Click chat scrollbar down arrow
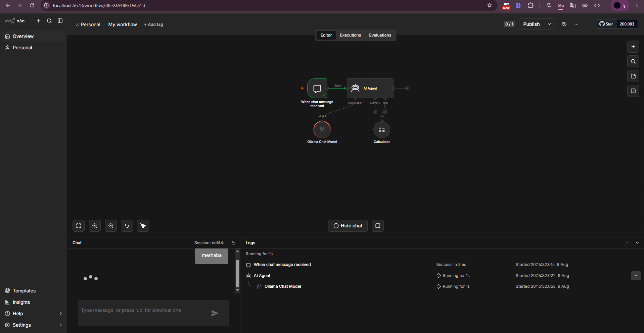The image size is (644, 333). pos(238,290)
